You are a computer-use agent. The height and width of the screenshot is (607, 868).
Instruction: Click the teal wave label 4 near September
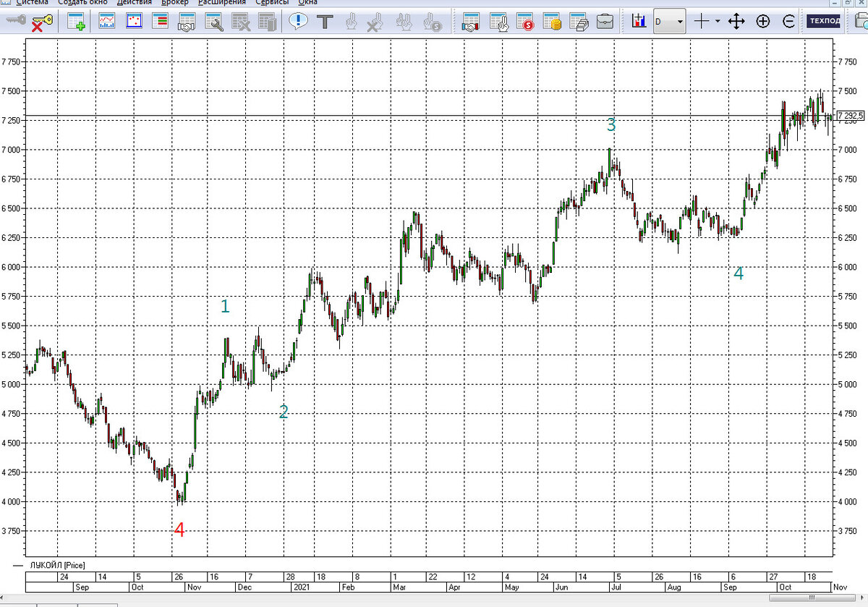click(x=738, y=273)
